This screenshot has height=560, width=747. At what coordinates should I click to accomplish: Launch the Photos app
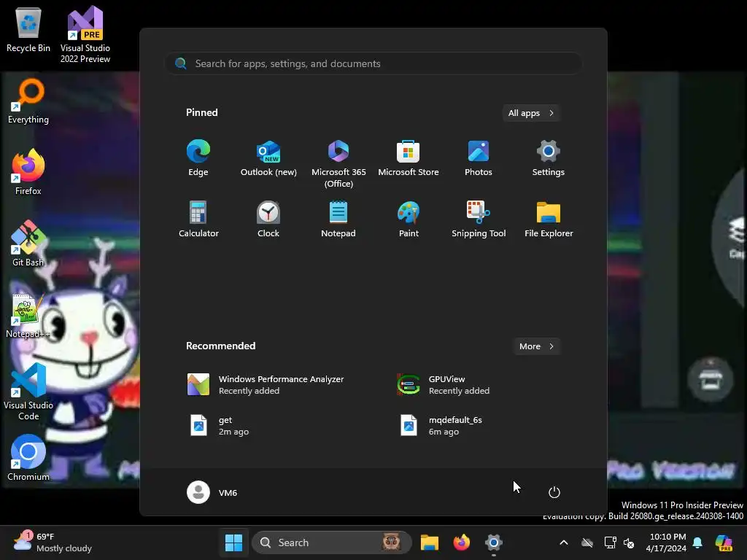(479, 158)
